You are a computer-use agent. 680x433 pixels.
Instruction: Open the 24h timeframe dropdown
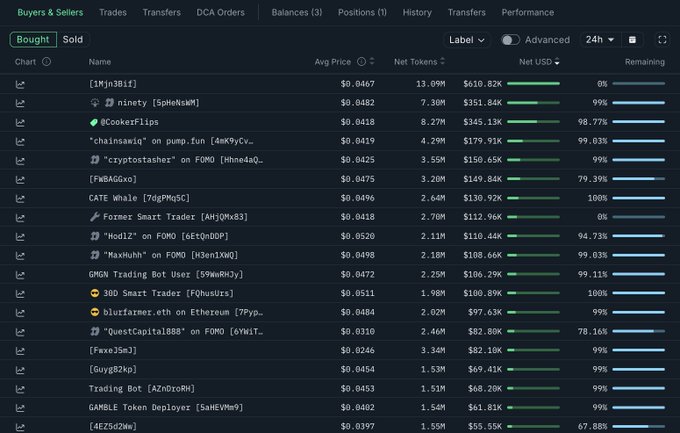(x=600, y=39)
